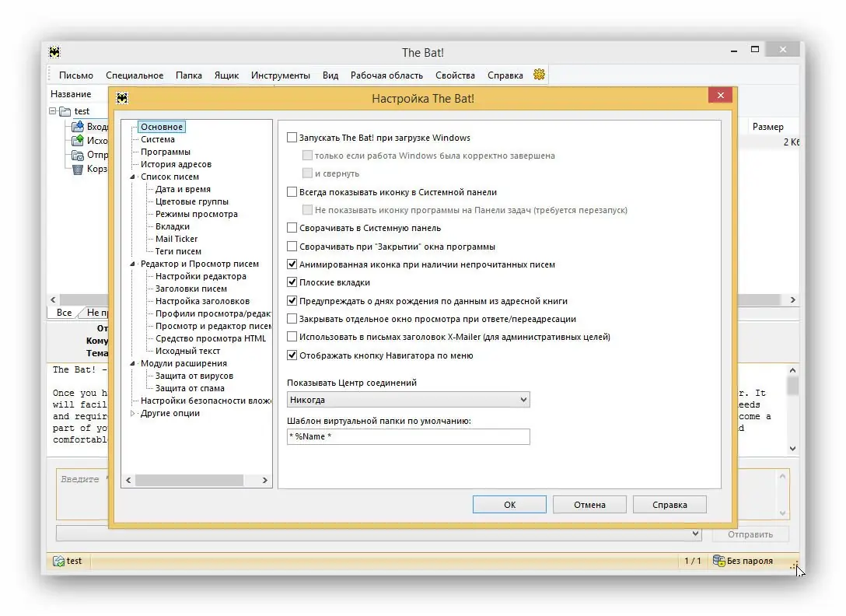Click Размер column header in main window
Image resolution: width=846 pixels, height=616 pixels.
click(767, 126)
